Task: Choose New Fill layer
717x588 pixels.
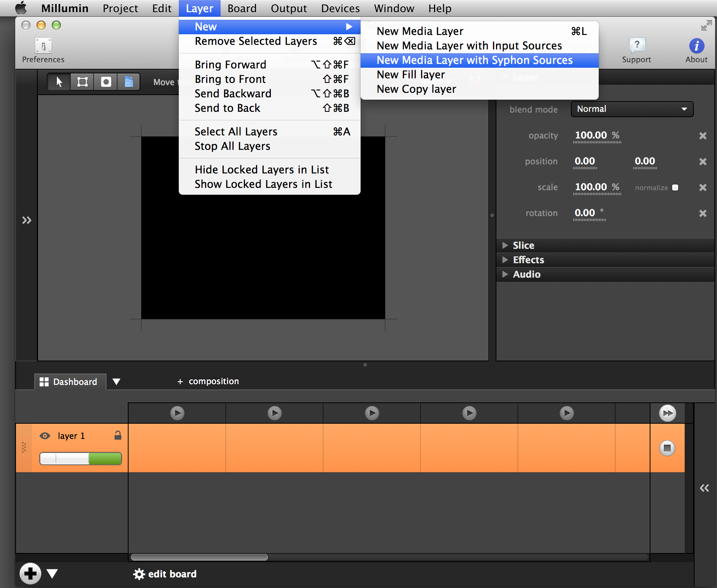Action: point(480,75)
